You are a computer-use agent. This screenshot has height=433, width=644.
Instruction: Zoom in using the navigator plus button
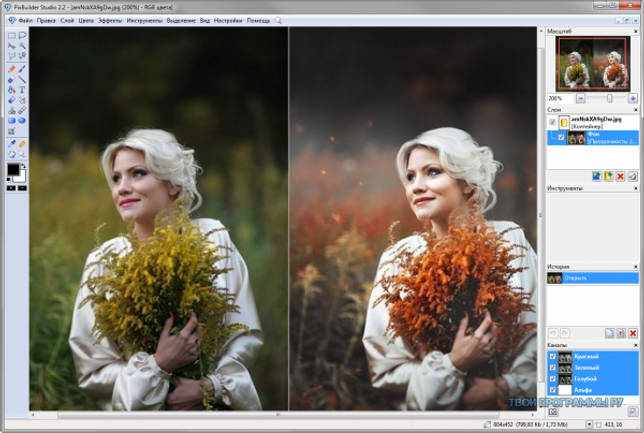coord(632,99)
